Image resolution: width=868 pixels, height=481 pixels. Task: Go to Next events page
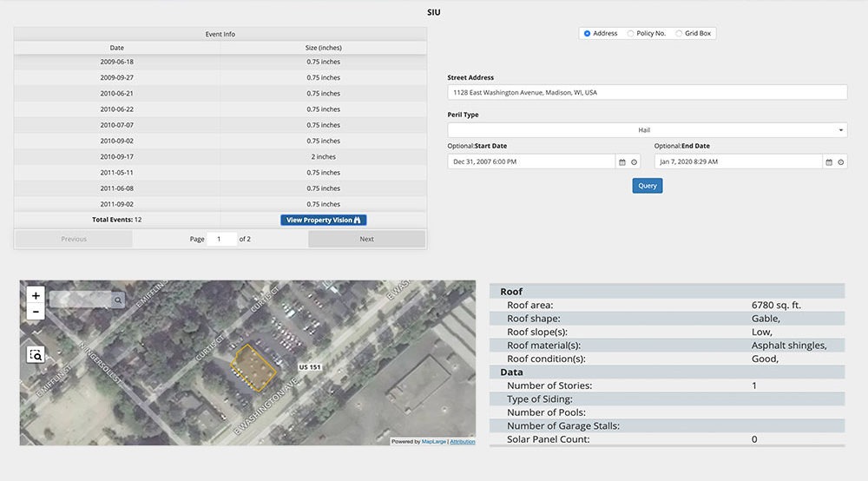click(x=366, y=239)
